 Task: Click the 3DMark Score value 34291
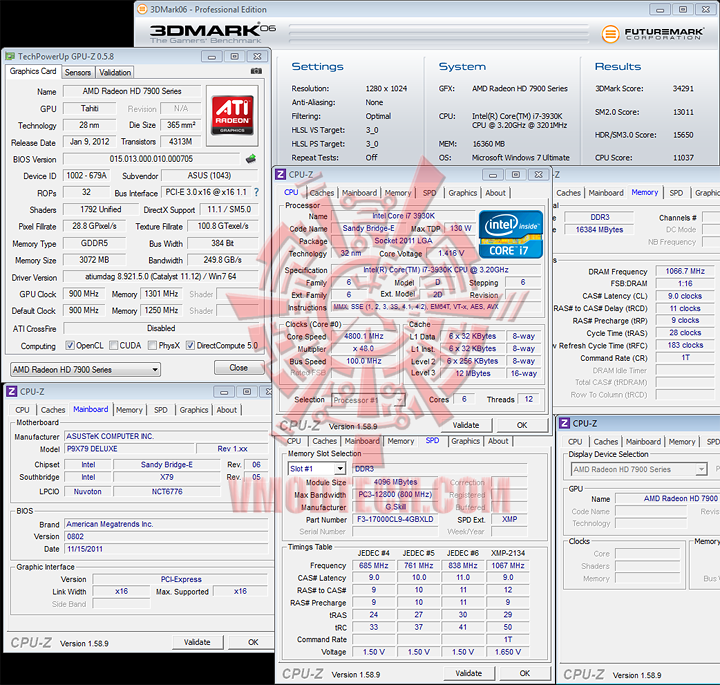[x=683, y=89]
